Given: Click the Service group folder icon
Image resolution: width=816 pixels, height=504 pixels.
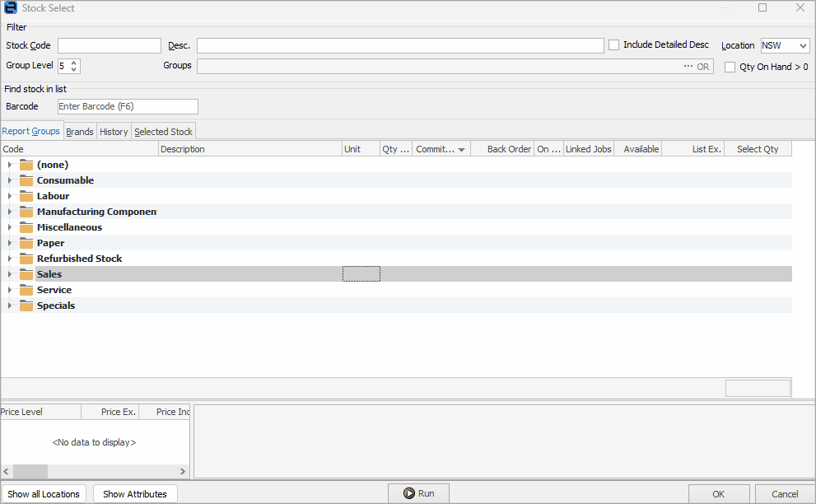Looking at the screenshot, I should (26, 290).
